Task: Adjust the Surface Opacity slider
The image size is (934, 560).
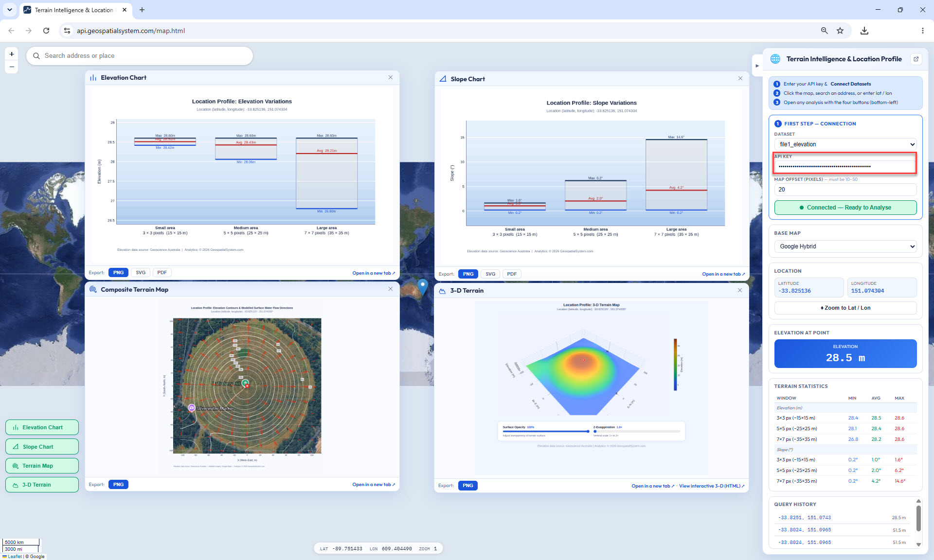Action: pyautogui.click(x=546, y=431)
